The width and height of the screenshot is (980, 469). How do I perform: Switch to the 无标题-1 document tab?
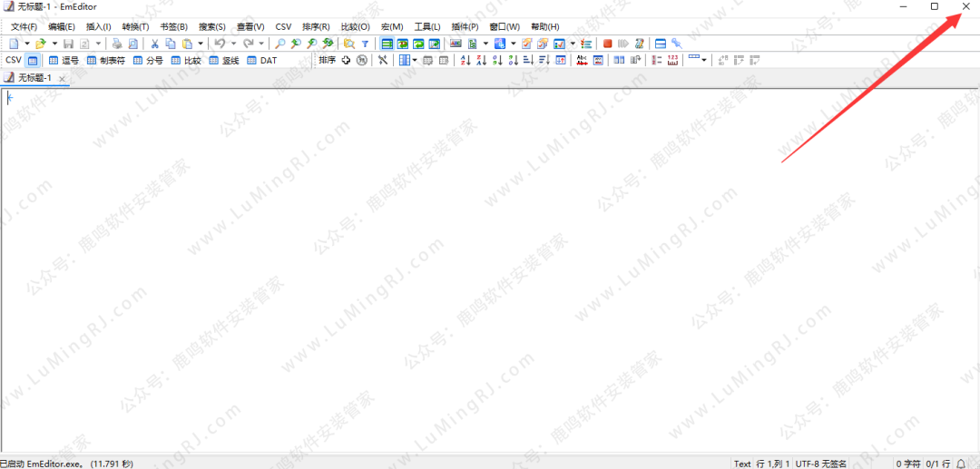34,78
